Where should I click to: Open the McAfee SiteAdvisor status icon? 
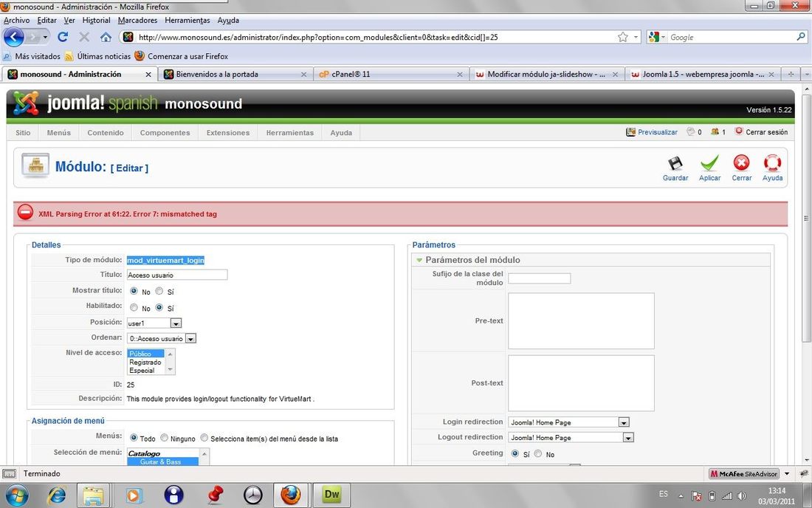pos(743,473)
